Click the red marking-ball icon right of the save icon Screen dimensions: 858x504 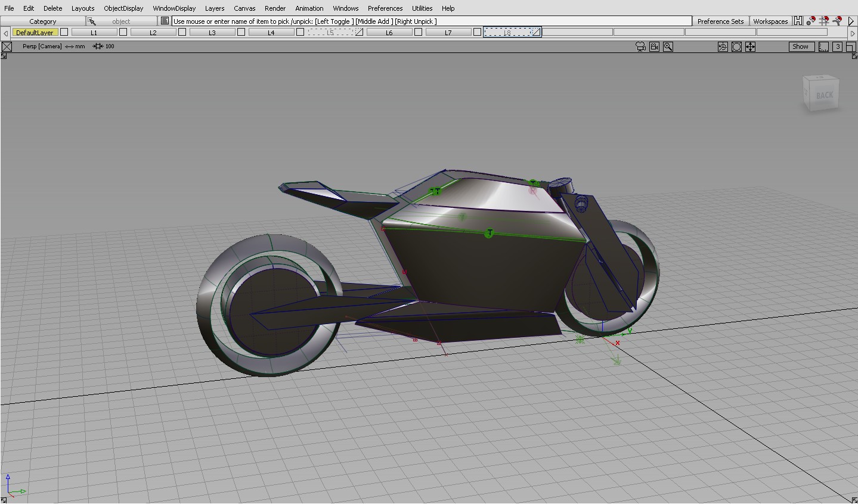810,21
